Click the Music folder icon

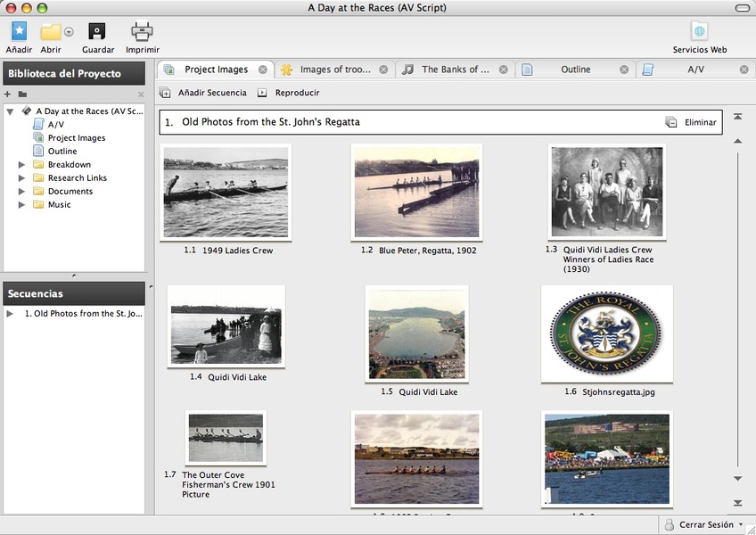pos(38,204)
